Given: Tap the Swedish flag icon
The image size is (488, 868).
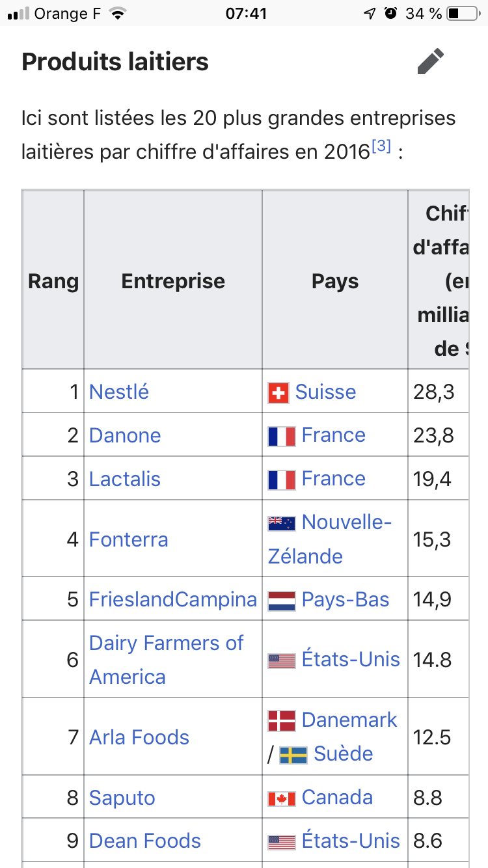Looking at the screenshot, I should point(293,755).
